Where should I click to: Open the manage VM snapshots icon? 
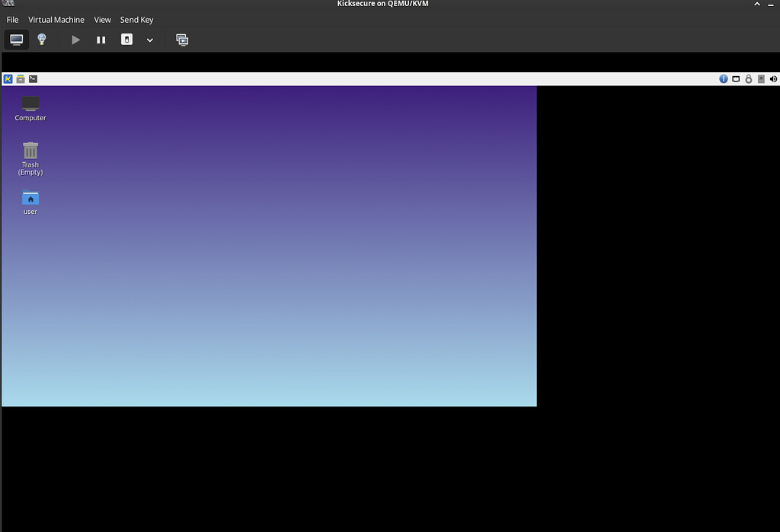coord(182,40)
